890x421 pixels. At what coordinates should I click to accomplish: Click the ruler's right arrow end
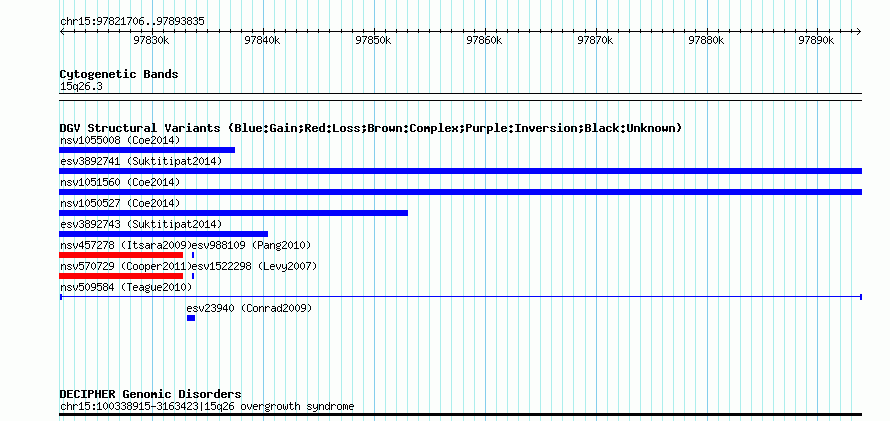(859, 32)
